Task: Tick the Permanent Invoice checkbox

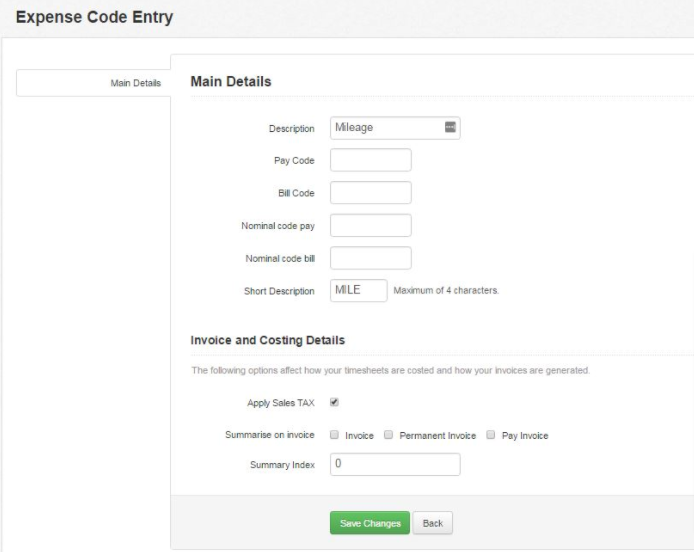Action: (x=388, y=435)
